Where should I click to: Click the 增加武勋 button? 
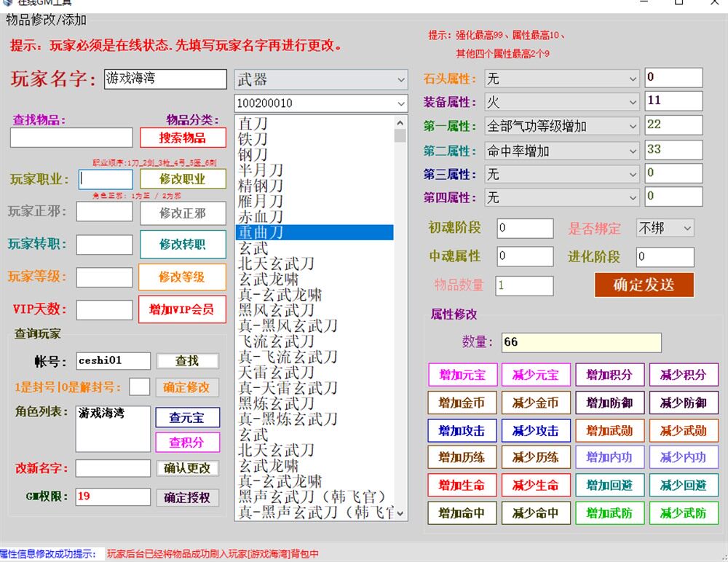[609, 430]
